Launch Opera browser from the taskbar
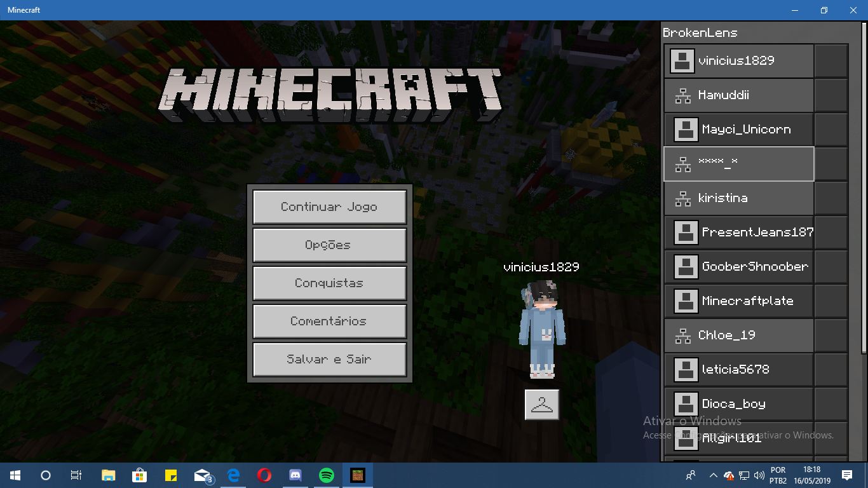Image resolution: width=868 pixels, height=488 pixels. [x=264, y=475]
